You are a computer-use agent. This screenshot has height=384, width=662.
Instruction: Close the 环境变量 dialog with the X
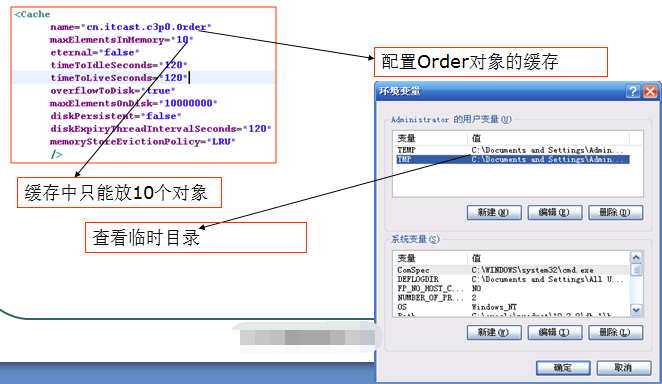[650, 91]
